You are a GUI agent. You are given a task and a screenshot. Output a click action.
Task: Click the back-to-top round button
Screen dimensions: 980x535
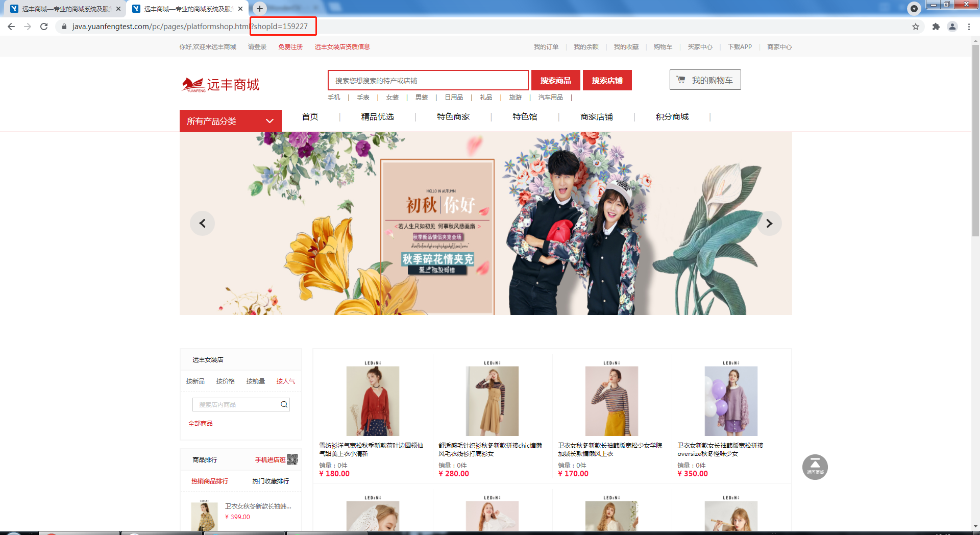pyautogui.click(x=815, y=467)
